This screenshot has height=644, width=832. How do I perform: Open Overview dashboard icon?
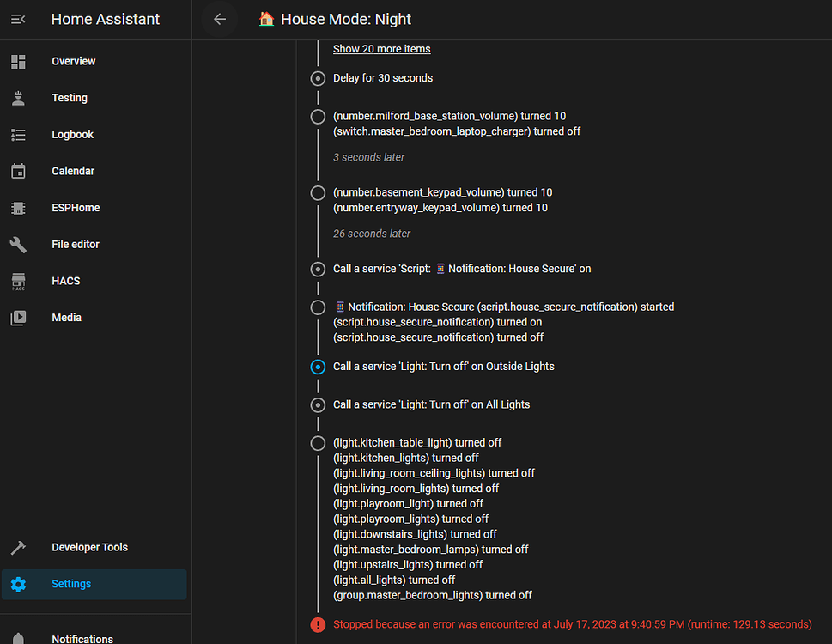point(18,62)
